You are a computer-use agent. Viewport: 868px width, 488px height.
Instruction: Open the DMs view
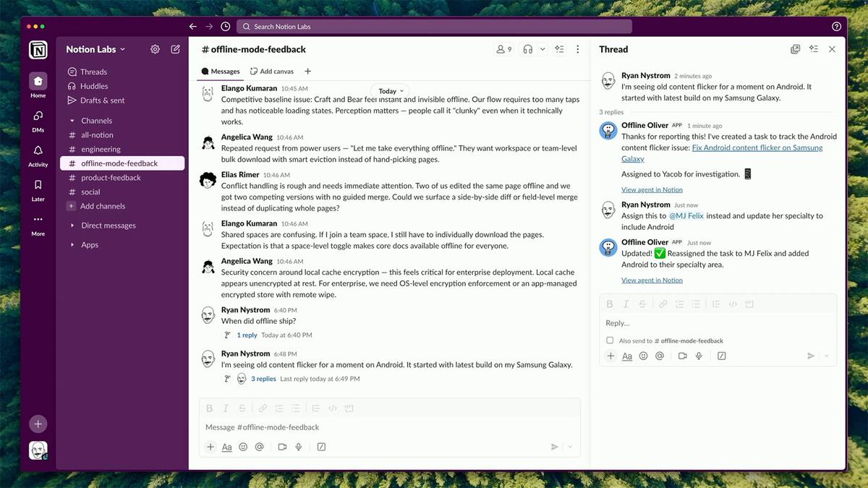tap(38, 119)
